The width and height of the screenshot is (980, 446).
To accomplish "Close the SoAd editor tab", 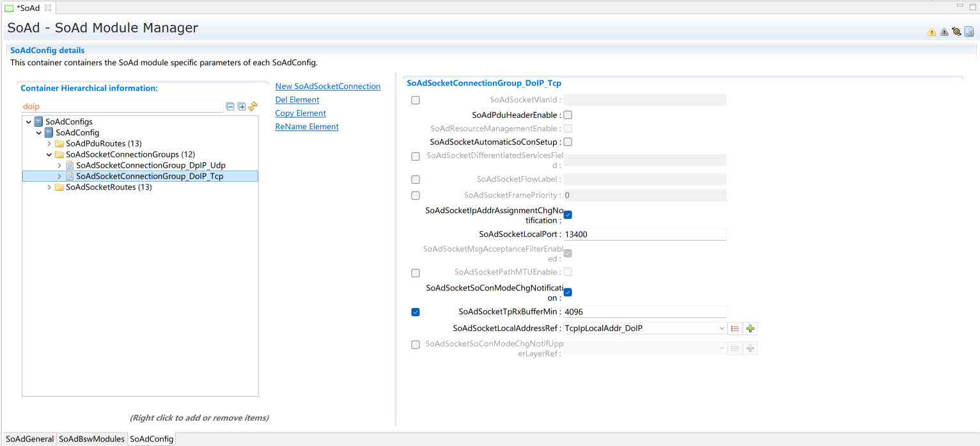I will [x=48, y=8].
